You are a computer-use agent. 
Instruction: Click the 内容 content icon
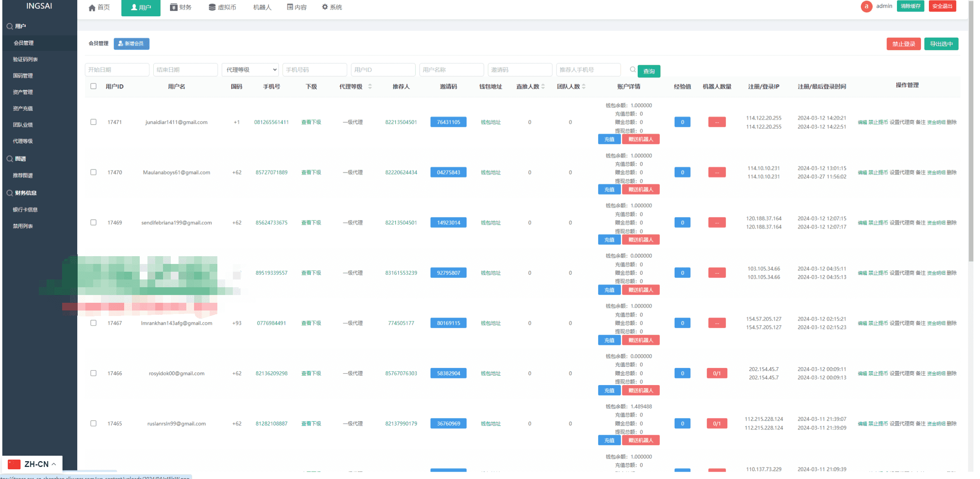click(290, 7)
